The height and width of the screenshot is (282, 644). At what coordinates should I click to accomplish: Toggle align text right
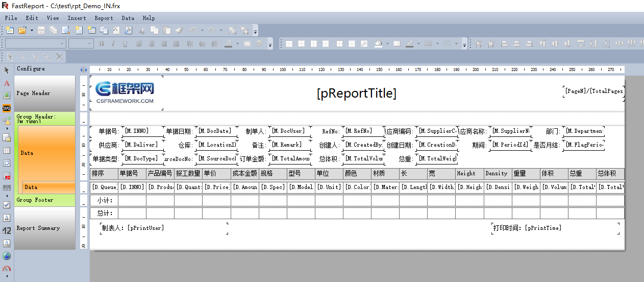(164, 43)
